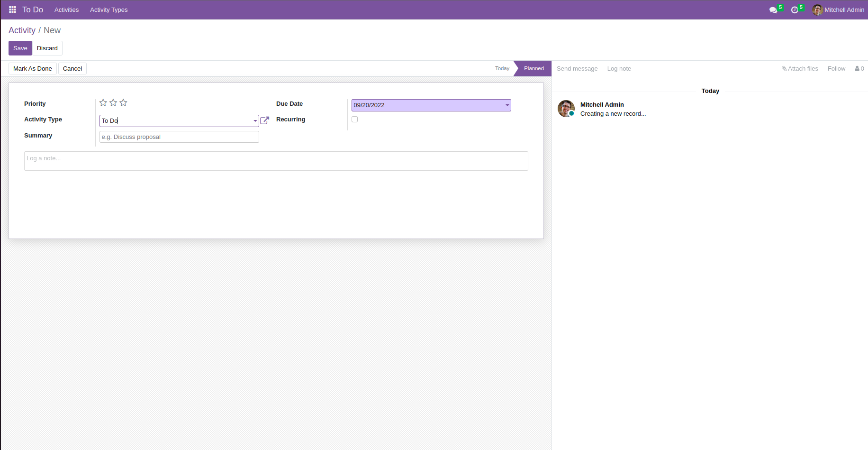Viewport: 868px width, 450px height.
Task: Click the To Do app title
Action: (x=33, y=10)
